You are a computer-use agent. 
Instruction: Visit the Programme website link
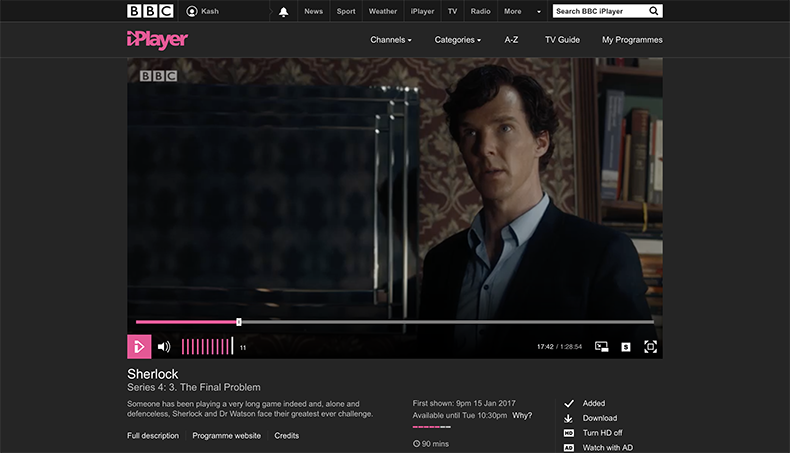pyautogui.click(x=227, y=435)
